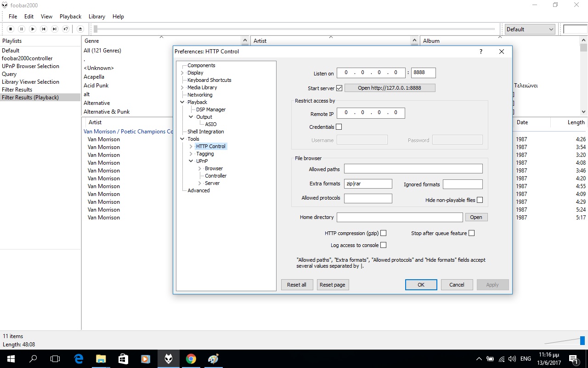
Task: Open the Windows Start menu
Action: (11, 359)
